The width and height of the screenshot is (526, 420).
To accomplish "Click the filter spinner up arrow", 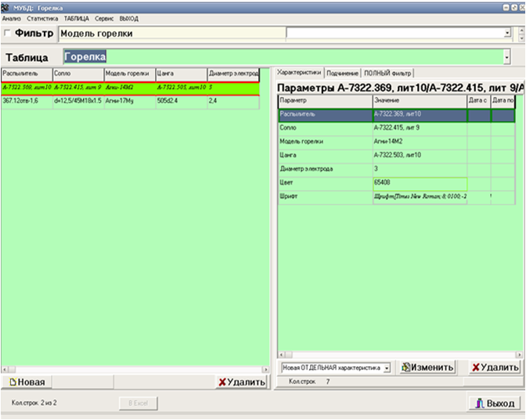I will pyautogui.click(x=521, y=31).
